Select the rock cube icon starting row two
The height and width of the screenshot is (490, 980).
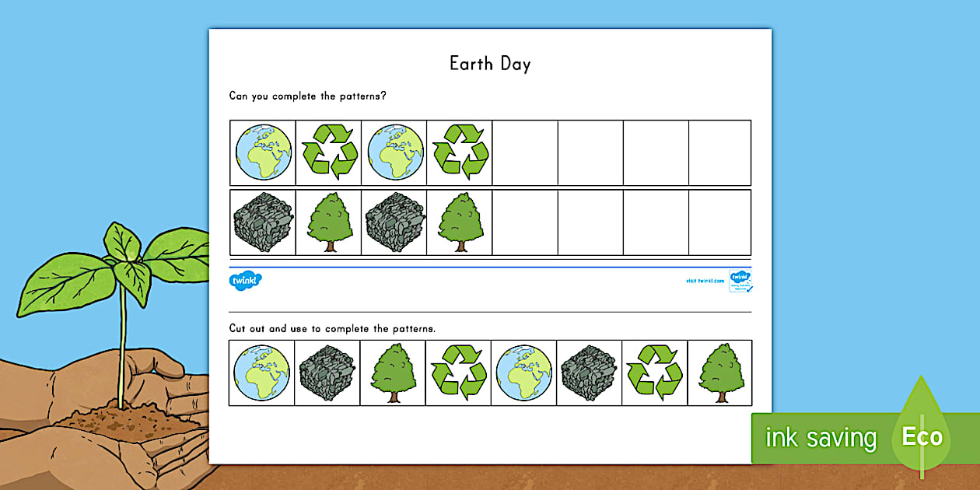point(263,222)
